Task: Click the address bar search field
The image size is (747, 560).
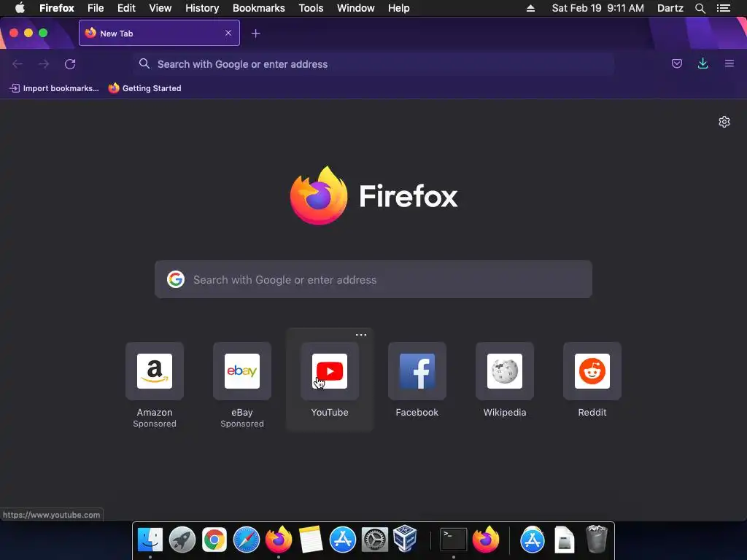Action: click(x=373, y=64)
